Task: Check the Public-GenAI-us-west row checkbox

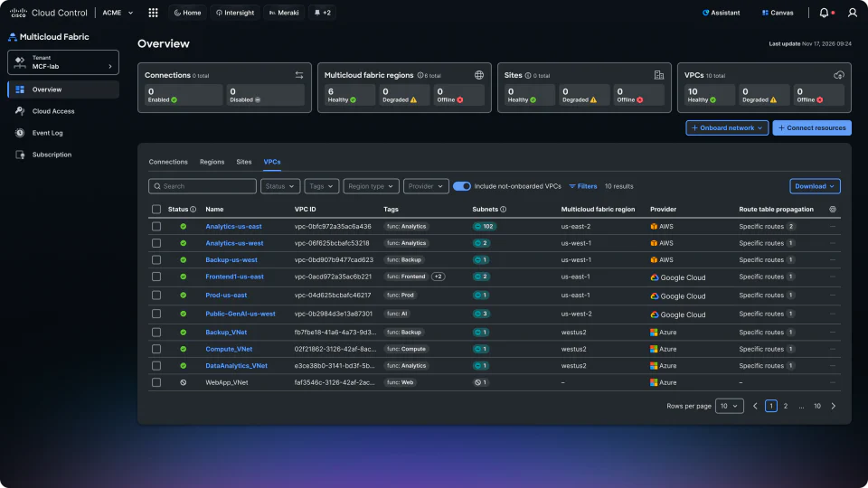Action: (156, 314)
